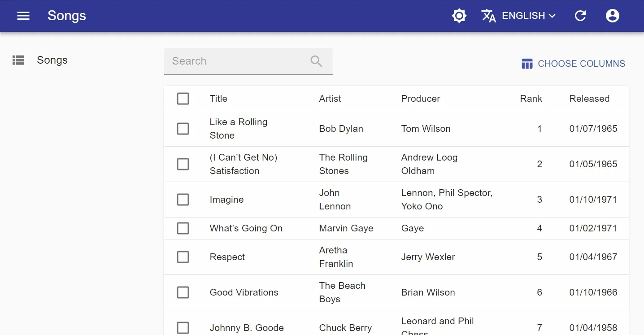Viewport: 644px width, 335px height.
Task: Open the hamburger menu icon
Action: [23, 16]
